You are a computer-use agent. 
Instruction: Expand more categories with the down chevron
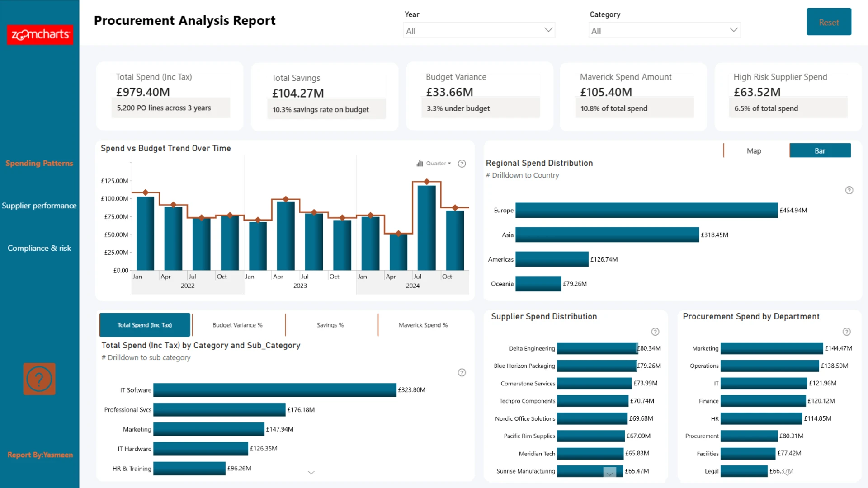311,472
